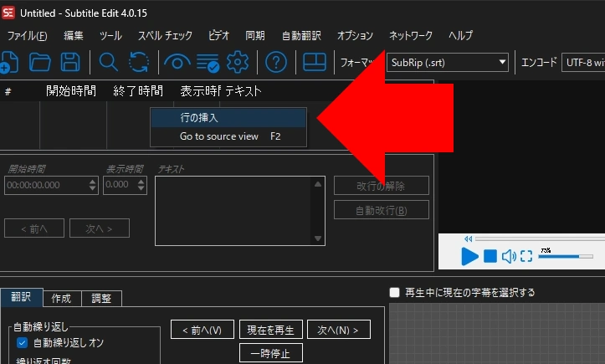This screenshot has width=605, height=364.
Task: Click the 次へ(N) > button
Action: (x=338, y=330)
